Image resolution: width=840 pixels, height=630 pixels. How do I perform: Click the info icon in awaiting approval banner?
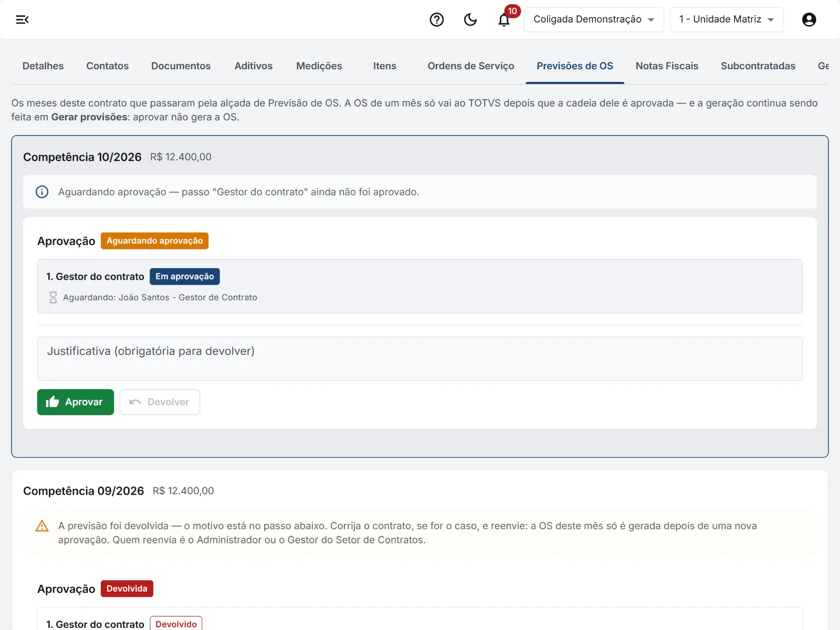(42, 192)
